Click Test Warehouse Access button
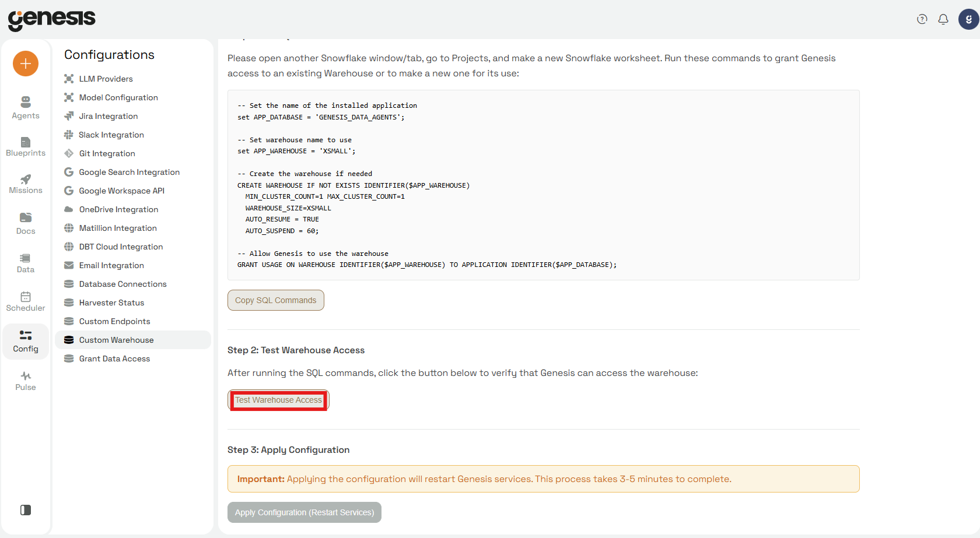The image size is (980, 538). [x=278, y=400]
